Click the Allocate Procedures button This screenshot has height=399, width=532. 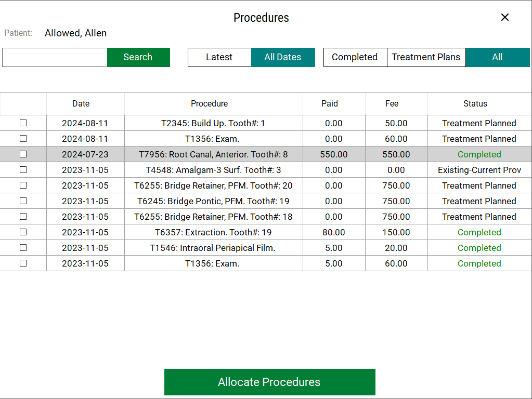click(269, 382)
